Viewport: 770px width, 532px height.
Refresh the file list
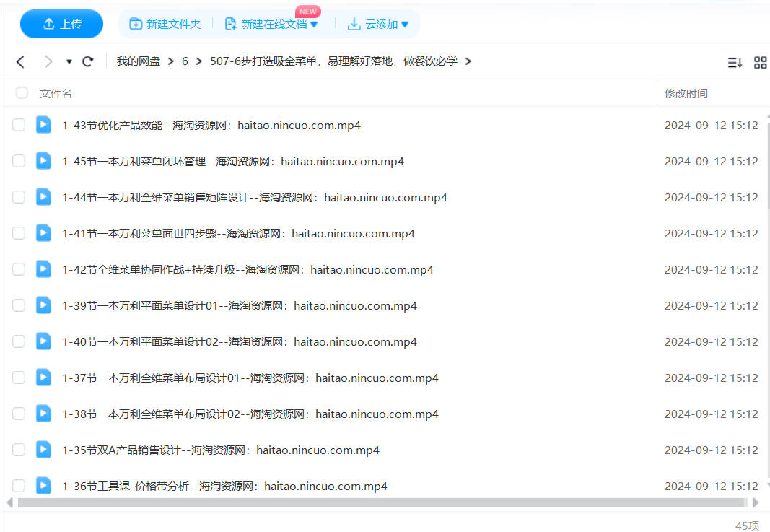click(88, 61)
